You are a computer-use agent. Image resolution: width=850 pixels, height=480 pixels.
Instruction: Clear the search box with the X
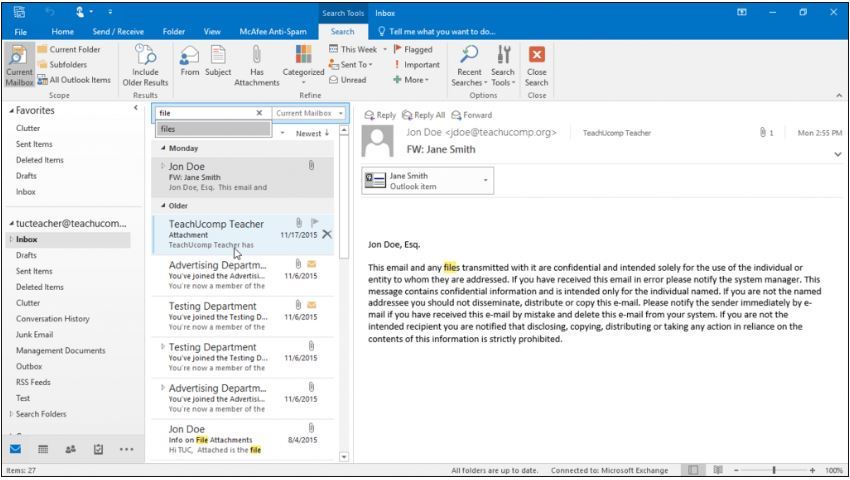(x=259, y=113)
